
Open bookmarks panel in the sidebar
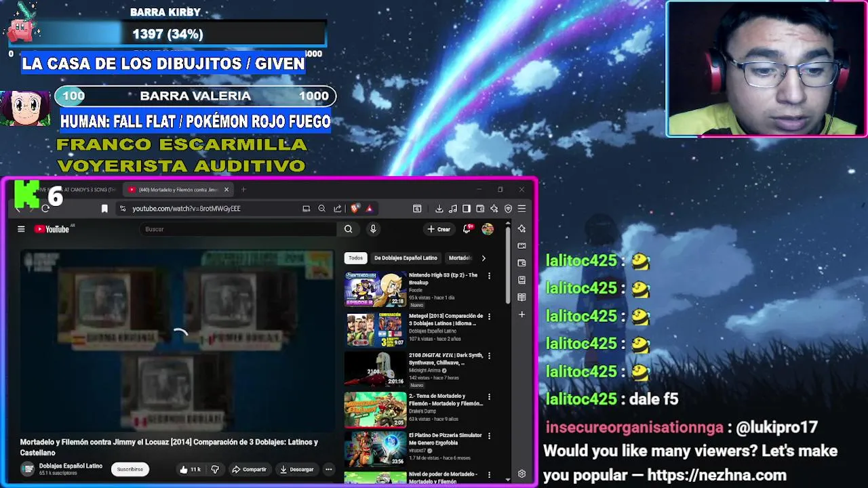tap(521, 280)
